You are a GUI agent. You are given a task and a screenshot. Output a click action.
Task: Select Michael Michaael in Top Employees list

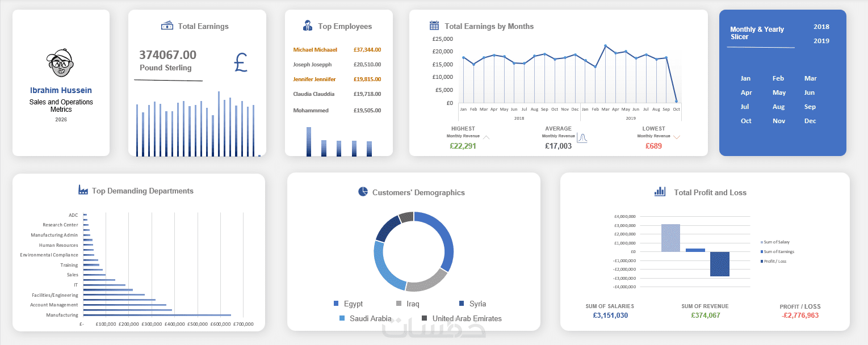[315, 50]
